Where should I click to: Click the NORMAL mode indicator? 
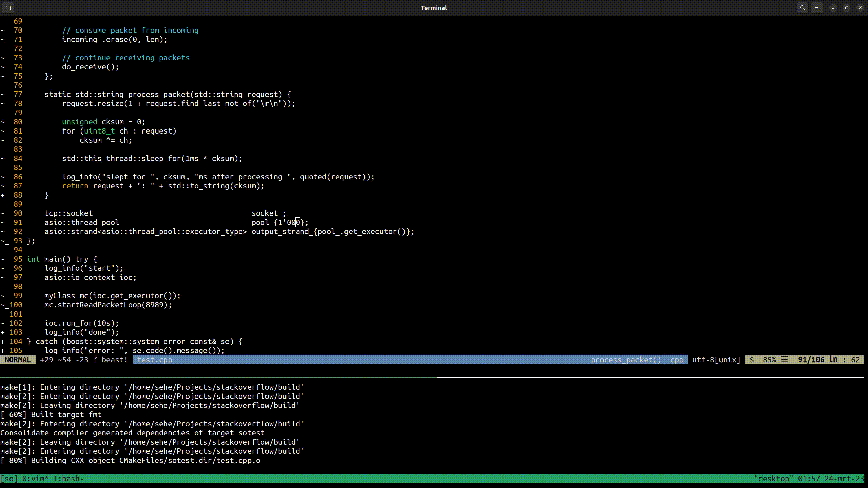[18, 360]
